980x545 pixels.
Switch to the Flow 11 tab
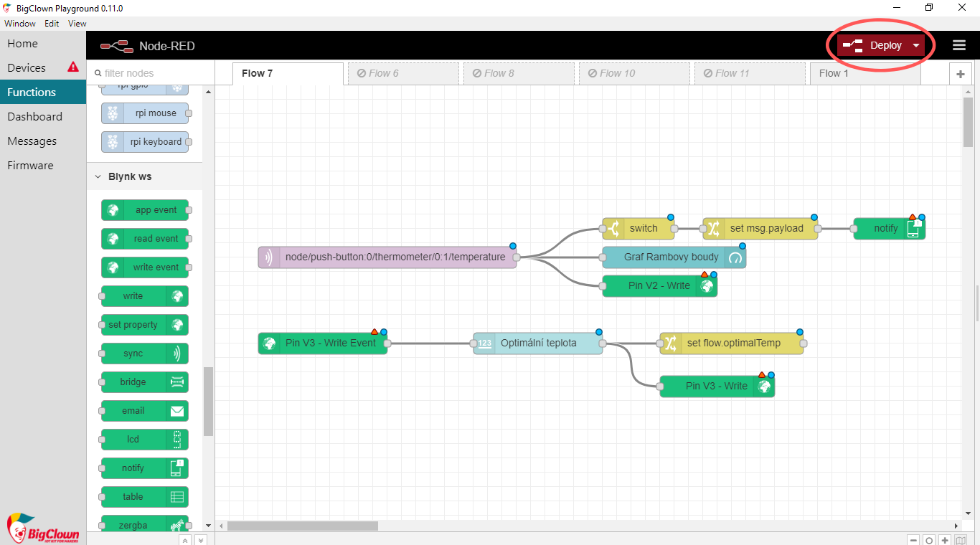point(750,73)
